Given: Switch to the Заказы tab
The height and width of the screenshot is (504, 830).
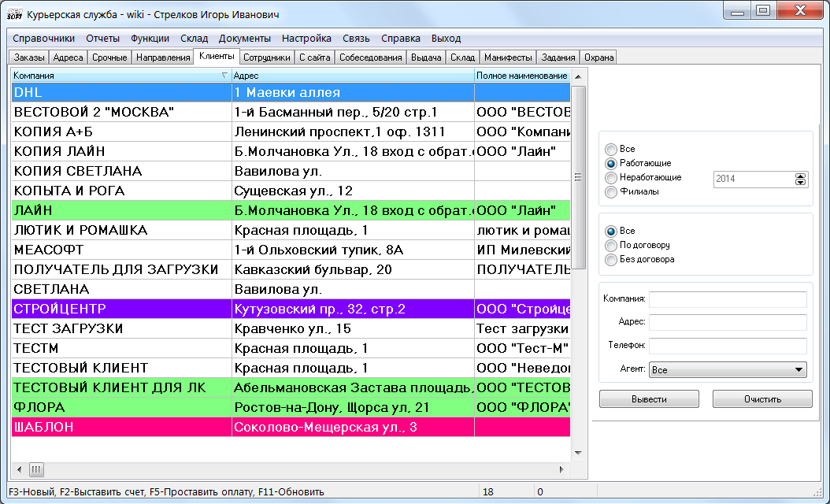Looking at the screenshot, I should click(x=29, y=57).
